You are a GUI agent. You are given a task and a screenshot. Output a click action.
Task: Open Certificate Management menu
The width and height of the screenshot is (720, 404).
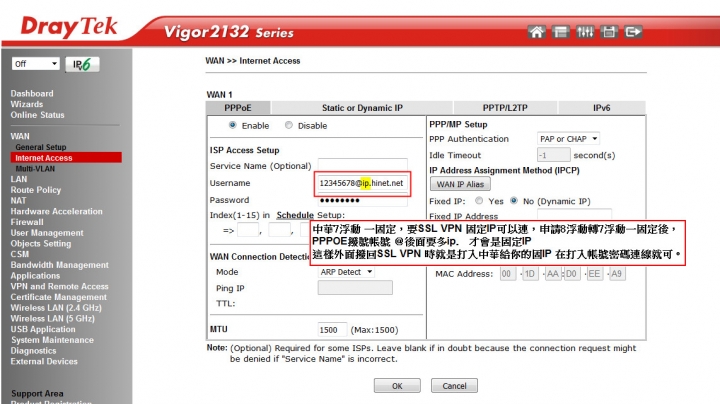coord(59,297)
